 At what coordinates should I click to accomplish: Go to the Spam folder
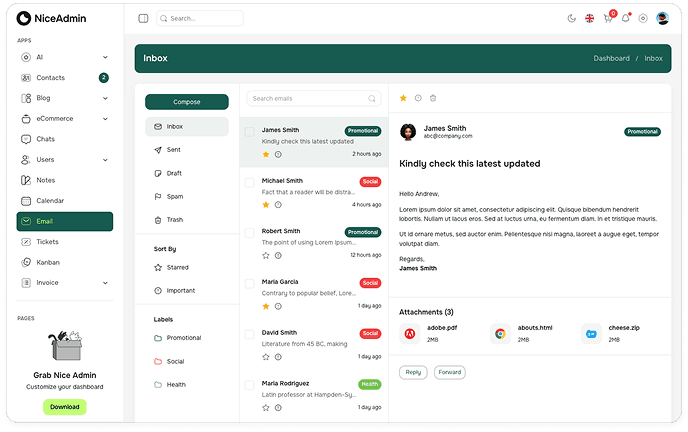click(x=175, y=196)
